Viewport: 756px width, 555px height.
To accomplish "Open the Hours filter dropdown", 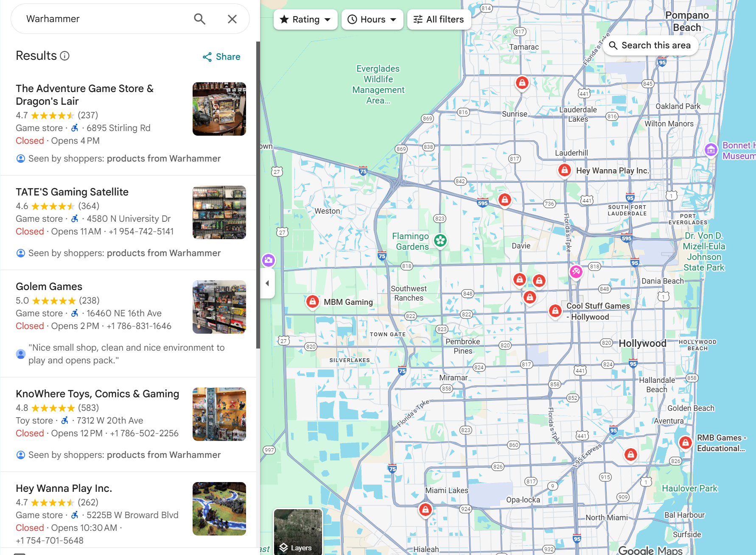I will point(372,20).
